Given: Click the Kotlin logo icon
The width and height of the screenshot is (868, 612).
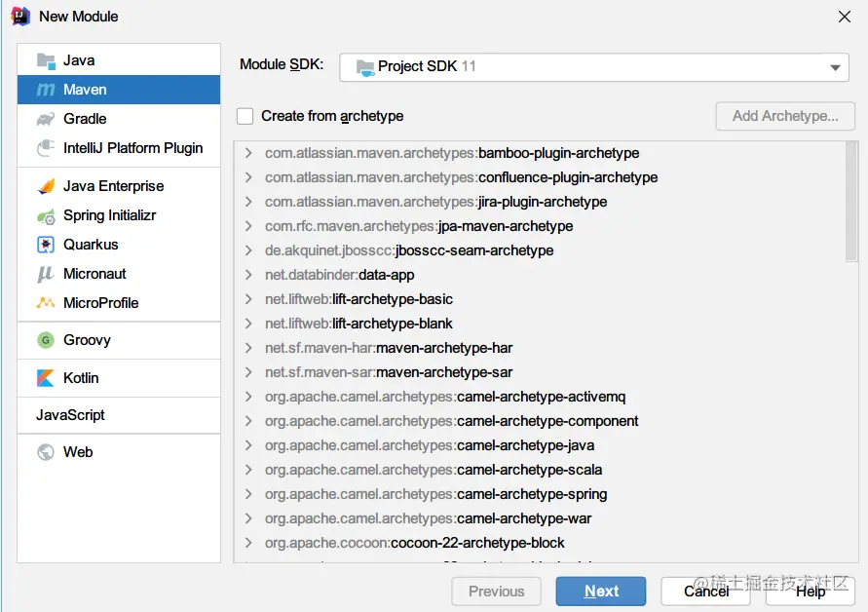Looking at the screenshot, I should click(46, 378).
